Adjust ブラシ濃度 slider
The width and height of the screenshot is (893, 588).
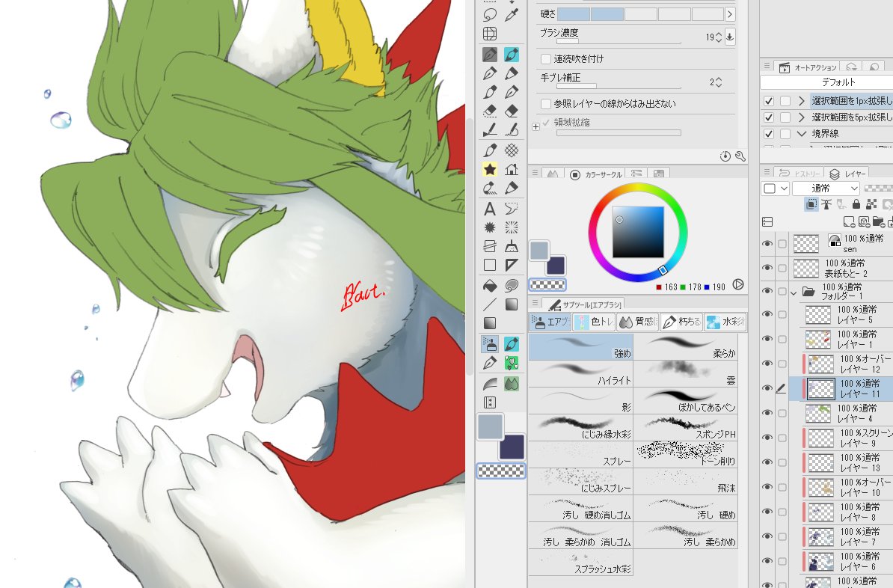click(x=619, y=41)
